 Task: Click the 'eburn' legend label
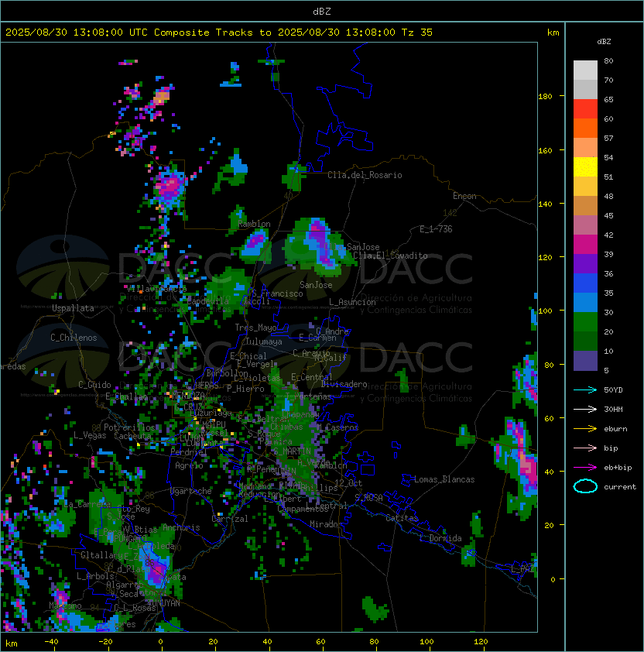[615, 429]
